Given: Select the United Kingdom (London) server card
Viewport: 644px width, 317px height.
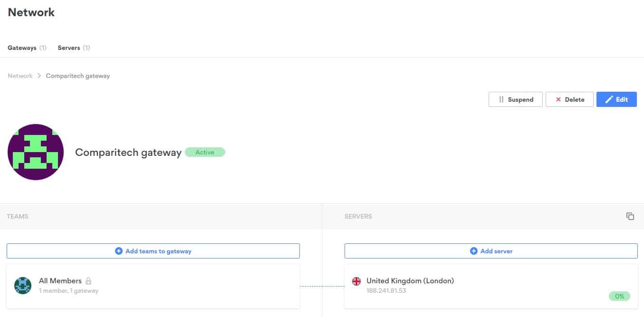Looking at the screenshot, I should (490, 286).
